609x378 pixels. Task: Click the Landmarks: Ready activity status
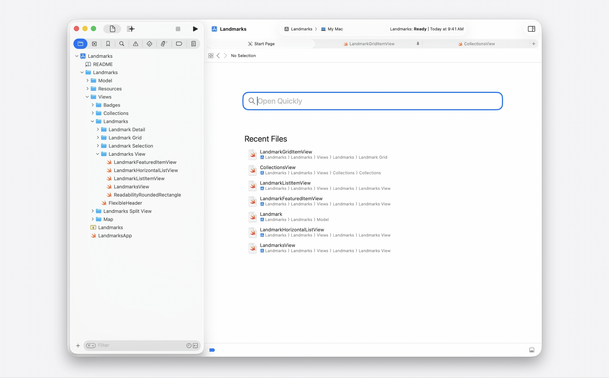coord(426,29)
